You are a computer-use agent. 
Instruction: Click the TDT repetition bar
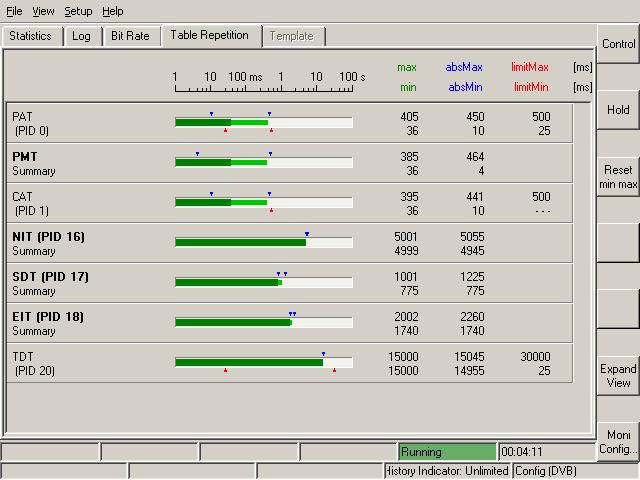pyautogui.click(x=263, y=362)
